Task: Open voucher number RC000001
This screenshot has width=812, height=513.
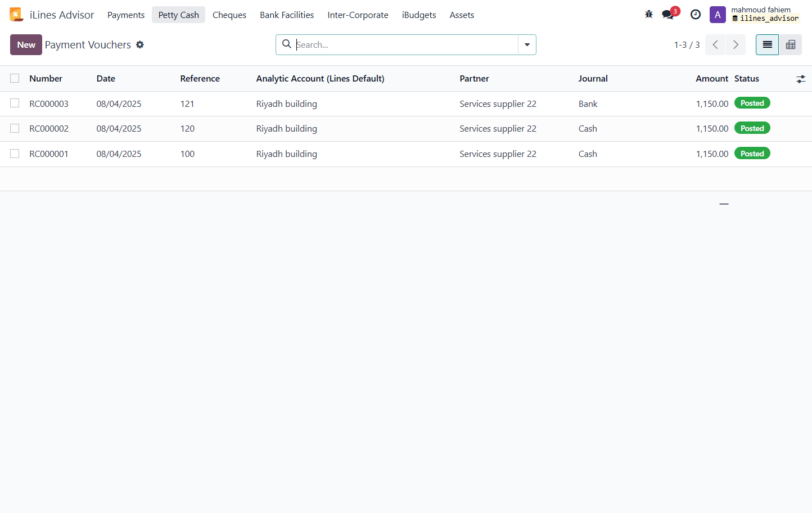Action: tap(49, 154)
